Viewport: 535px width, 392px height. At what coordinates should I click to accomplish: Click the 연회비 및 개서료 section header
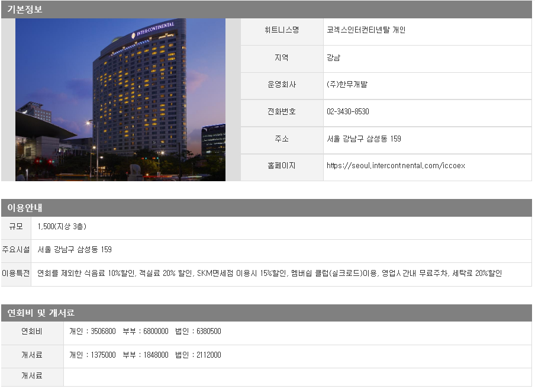266,313
